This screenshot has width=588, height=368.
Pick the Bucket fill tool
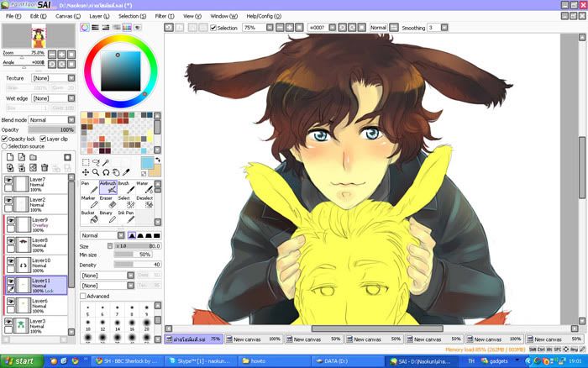tap(88, 218)
